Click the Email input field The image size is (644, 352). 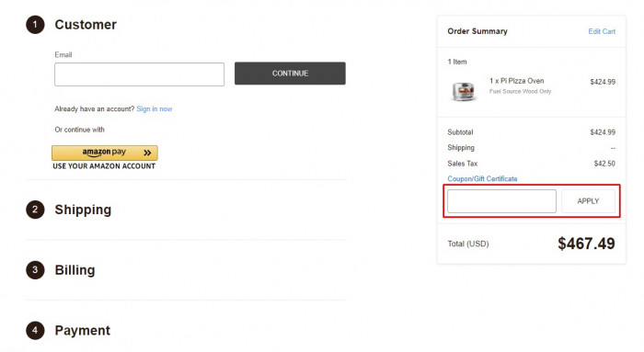[139, 74]
